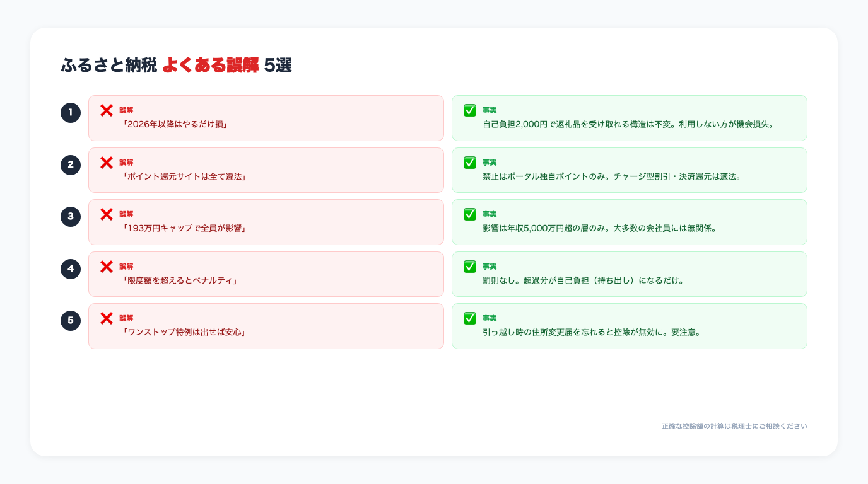Expand the numbered badge 1 circle
The image size is (868, 484).
[x=71, y=112]
